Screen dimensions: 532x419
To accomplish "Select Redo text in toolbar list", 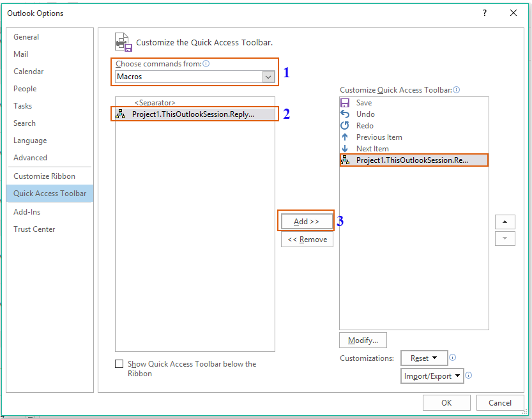I will pyautogui.click(x=365, y=126).
